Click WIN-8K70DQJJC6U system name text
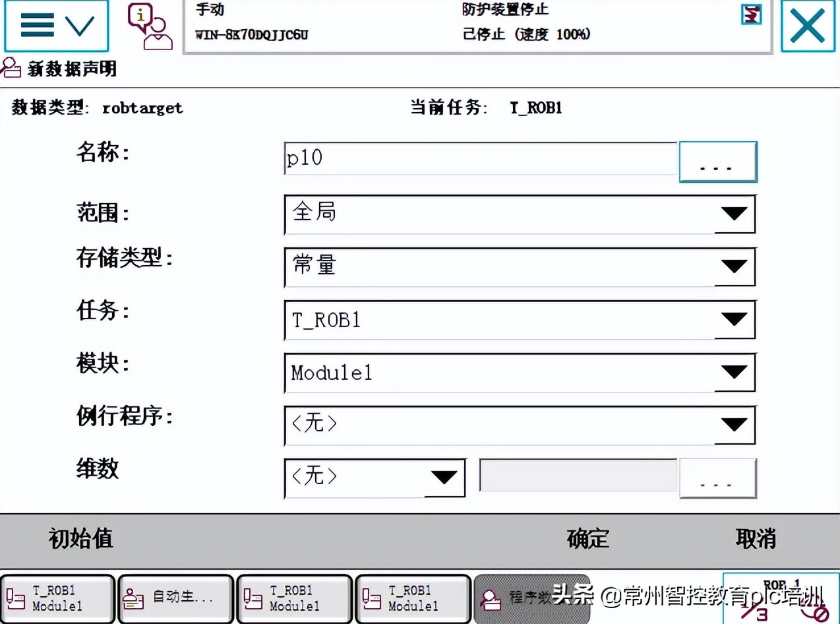This screenshot has height=624, width=840. coord(251,34)
